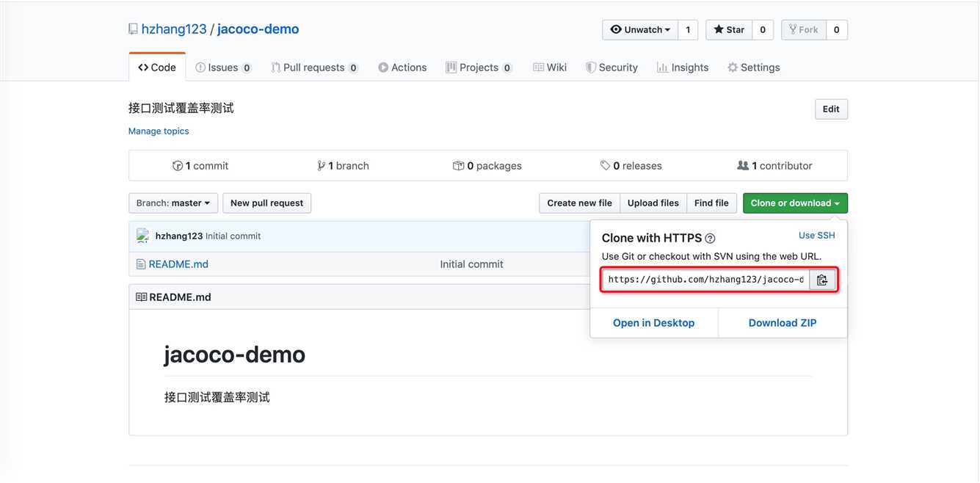Open the jacoco-demo repository name link
Image resolution: width=980 pixels, height=483 pixels.
(258, 29)
